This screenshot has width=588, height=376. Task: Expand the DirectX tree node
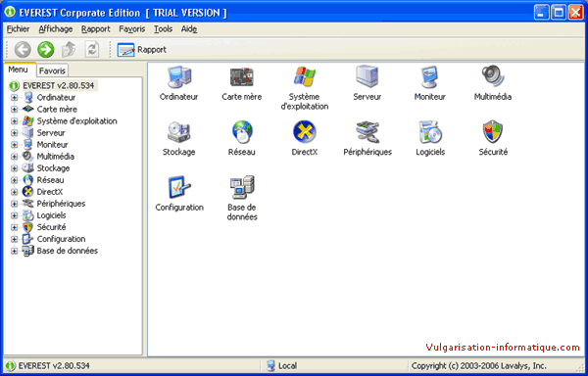tap(15, 192)
